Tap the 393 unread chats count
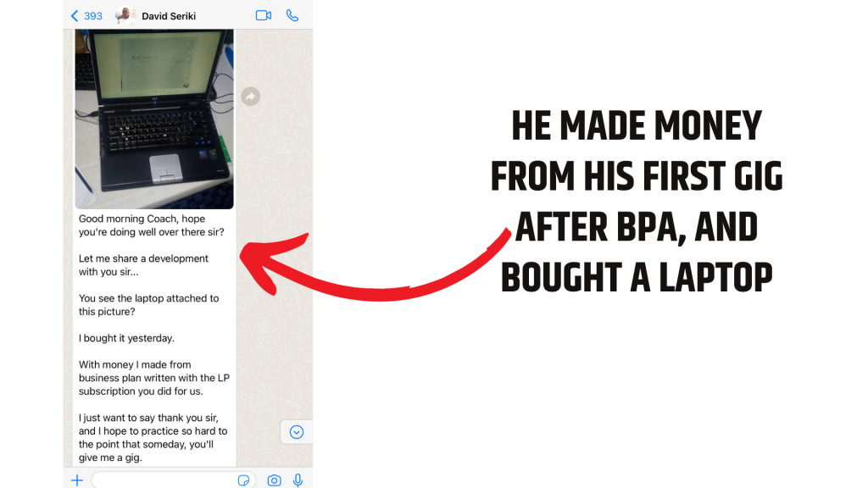 (x=93, y=16)
